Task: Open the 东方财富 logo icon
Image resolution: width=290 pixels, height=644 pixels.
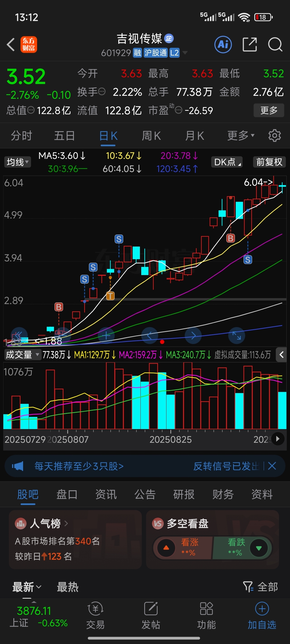Action: pyautogui.click(x=29, y=45)
